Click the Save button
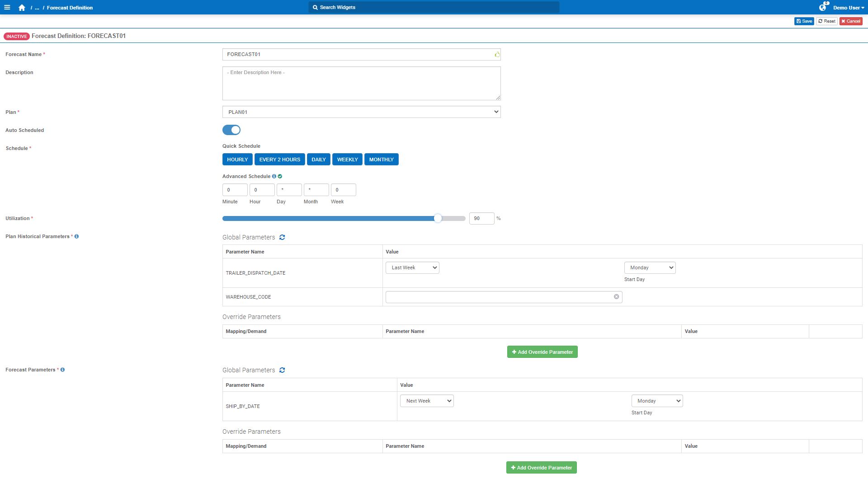Viewport: 868px width, 488px height. (x=804, y=21)
